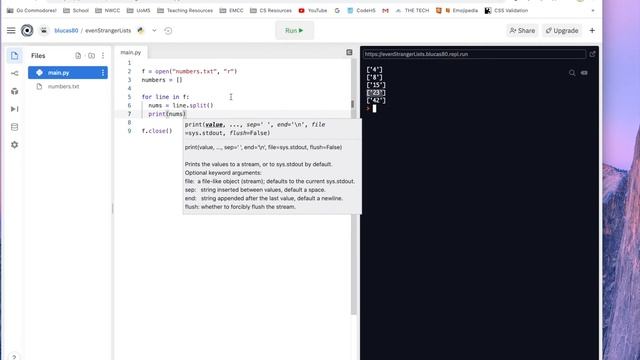Click the editor layout toggle icon
Image resolution: width=640 pixels, height=360 pixels.
coord(349,52)
